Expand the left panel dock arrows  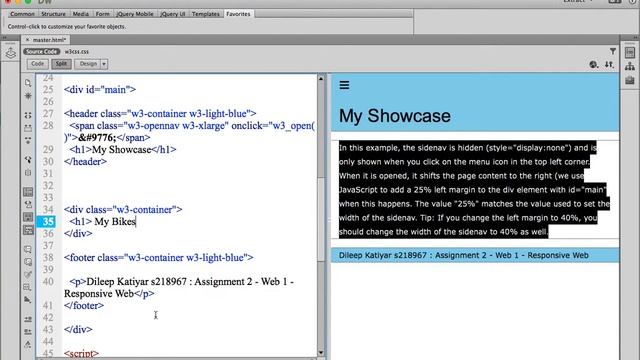[5, 38]
